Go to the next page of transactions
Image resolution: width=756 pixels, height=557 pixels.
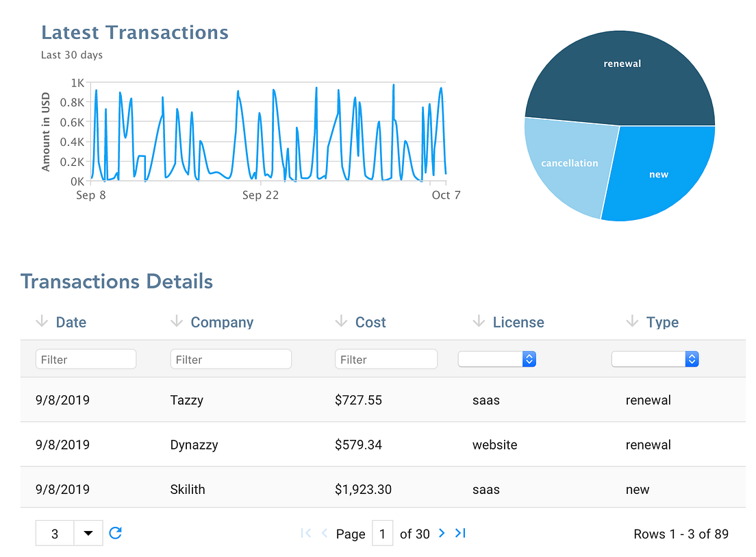[x=442, y=533]
